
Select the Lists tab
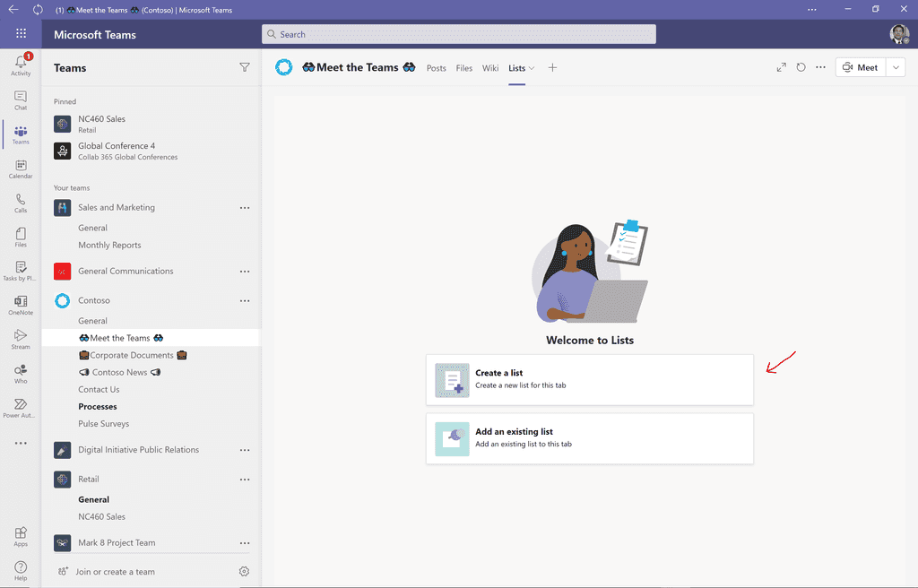(x=517, y=68)
